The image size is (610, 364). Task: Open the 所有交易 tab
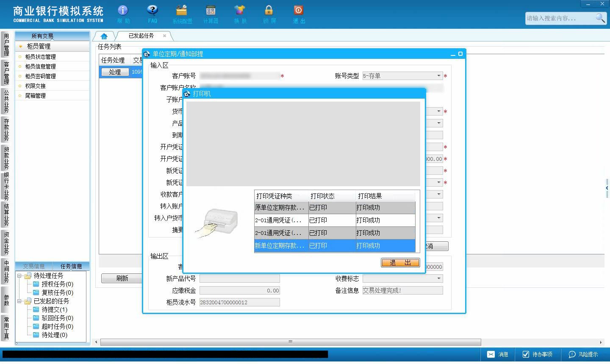click(x=42, y=36)
